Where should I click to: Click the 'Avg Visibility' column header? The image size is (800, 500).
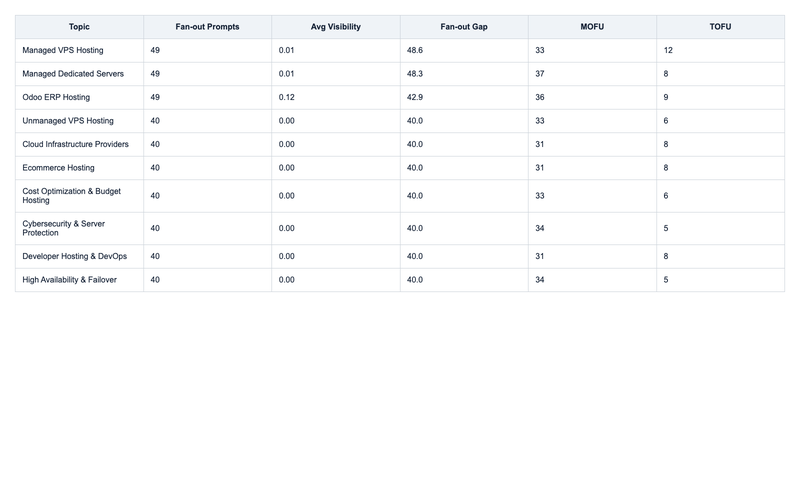pyautogui.click(x=336, y=27)
